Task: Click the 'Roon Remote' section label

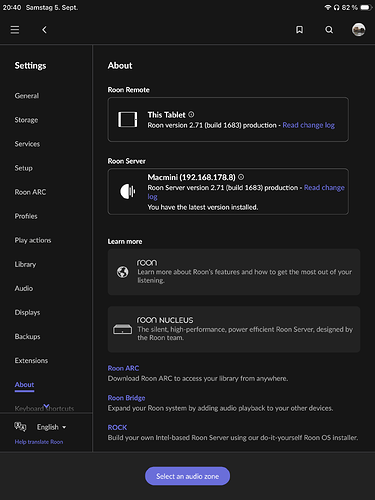Action: [128, 90]
